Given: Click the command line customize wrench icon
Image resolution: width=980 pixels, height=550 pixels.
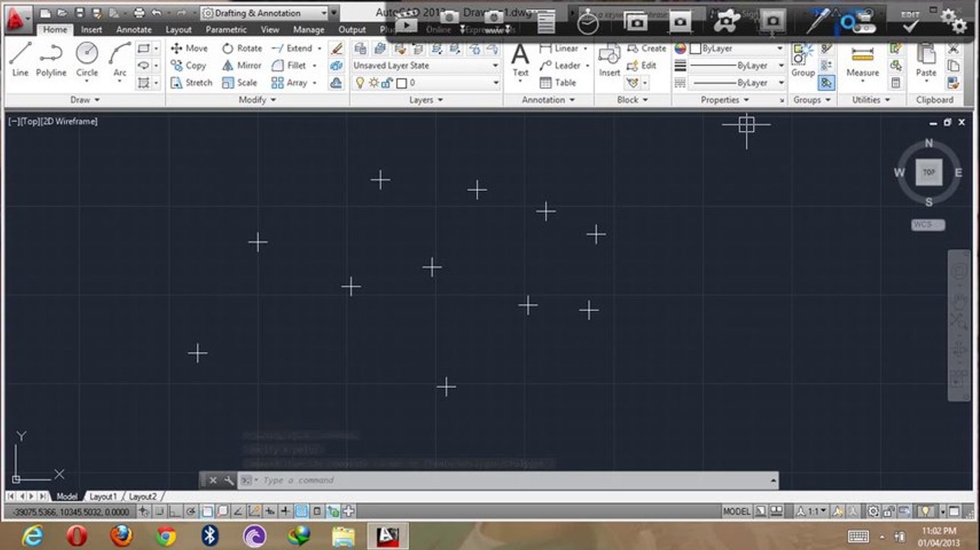Looking at the screenshot, I should 229,480.
